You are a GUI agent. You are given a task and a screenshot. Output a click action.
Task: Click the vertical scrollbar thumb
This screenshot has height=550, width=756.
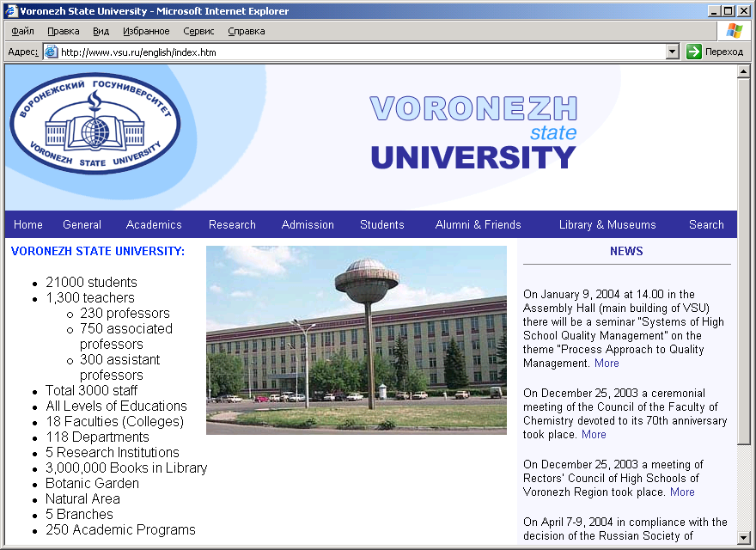743,261
